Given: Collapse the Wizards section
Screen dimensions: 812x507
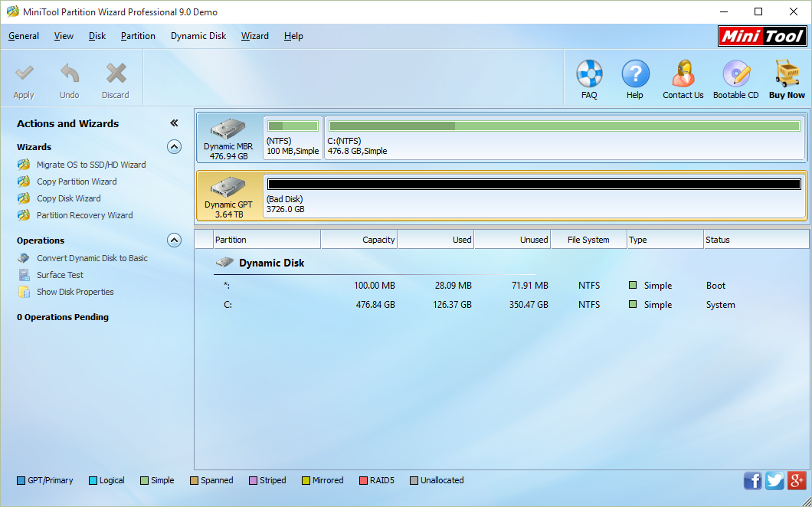Looking at the screenshot, I should pyautogui.click(x=174, y=147).
